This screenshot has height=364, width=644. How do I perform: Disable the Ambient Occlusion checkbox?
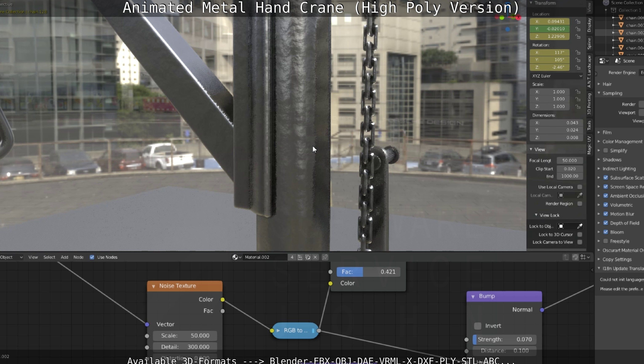coord(605,196)
